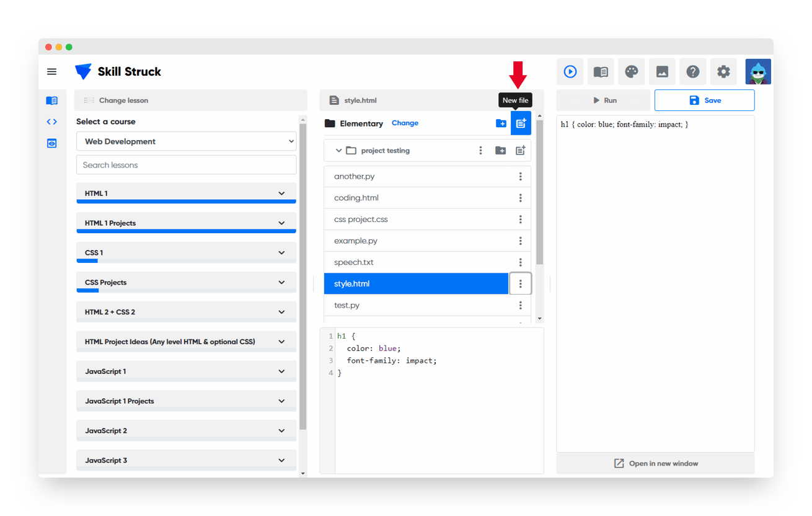Expand the JavaScript 1 lesson section
812x516 pixels.
(x=186, y=371)
